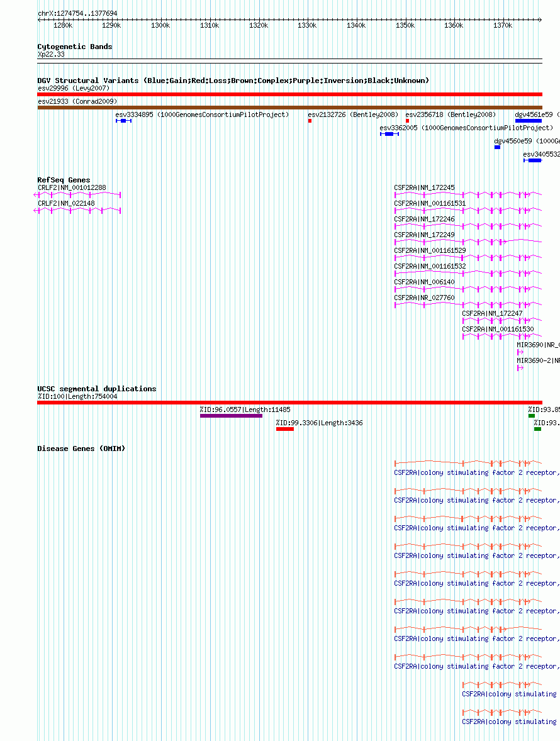Viewport: 560px width, 741px height.
Task: Click the MIR3690-2|NR microRNA label
Action: pyautogui.click(x=538, y=360)
